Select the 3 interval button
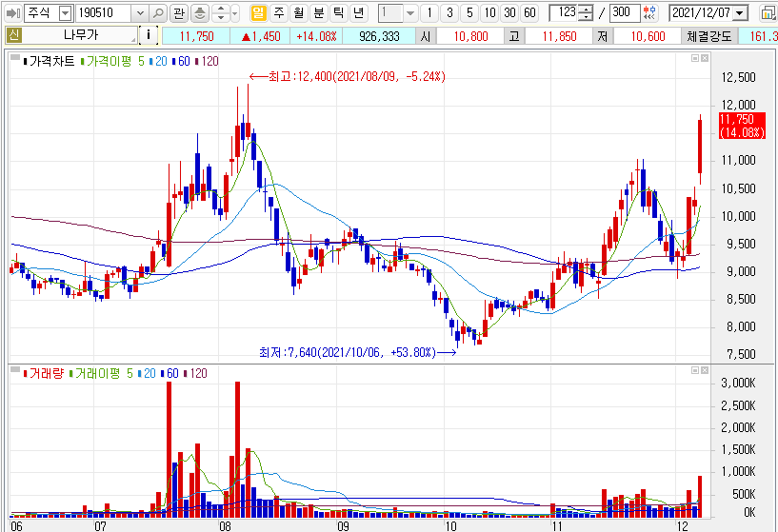This screenshot has width=778, height=532. (449, 13)
